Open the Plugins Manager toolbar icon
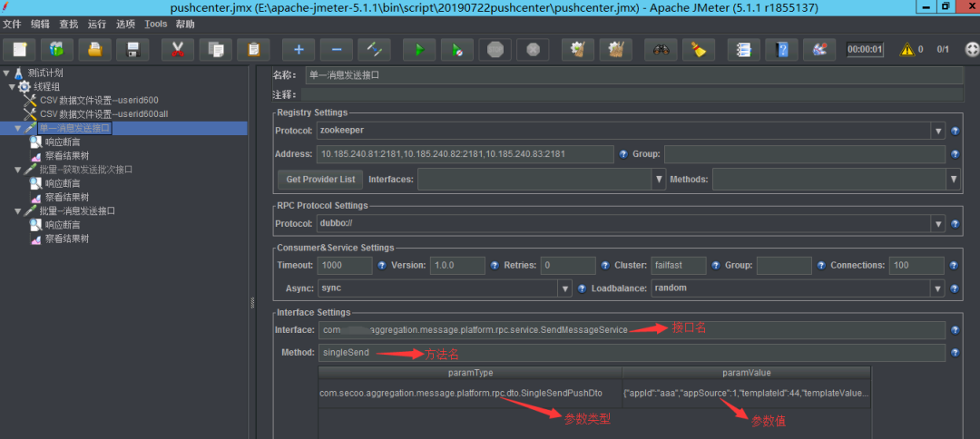Viewport: 980px width, 439px height. click(819, 49)
